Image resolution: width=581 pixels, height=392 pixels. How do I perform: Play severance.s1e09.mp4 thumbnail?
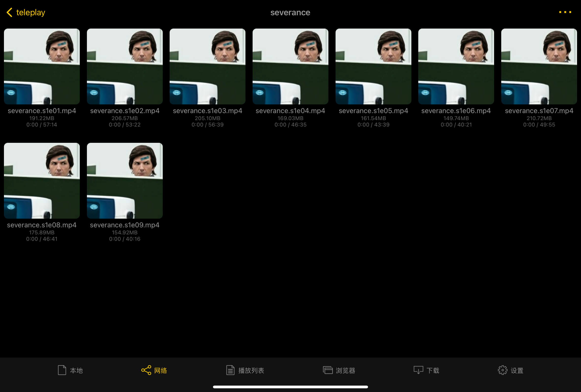pyautogui.click(x=125, y=180)
